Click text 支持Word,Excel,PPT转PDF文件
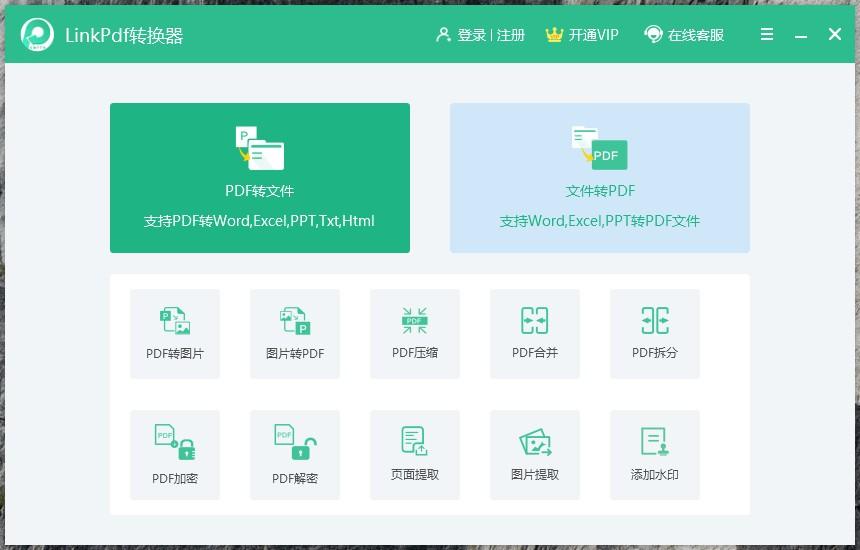This screenshot has width=860, height=550. 599,221
